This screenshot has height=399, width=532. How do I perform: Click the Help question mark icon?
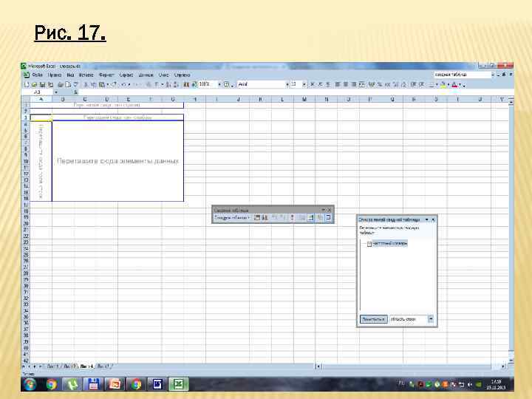[x=226, y=84]
